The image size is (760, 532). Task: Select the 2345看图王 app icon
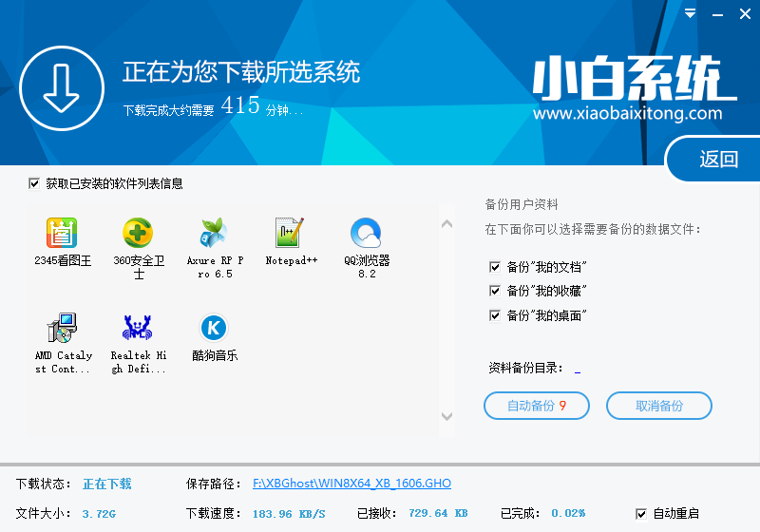pos(63,233)
